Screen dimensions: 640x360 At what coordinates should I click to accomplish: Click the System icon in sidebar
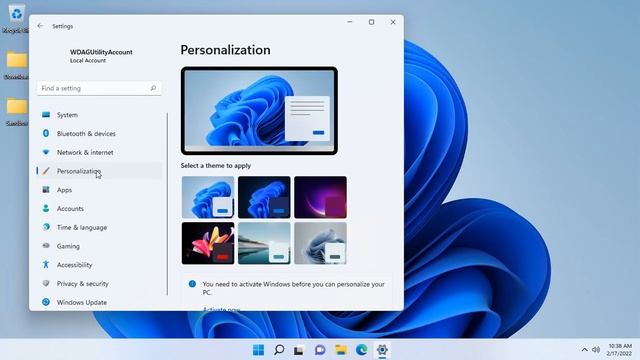click(46, 115)
